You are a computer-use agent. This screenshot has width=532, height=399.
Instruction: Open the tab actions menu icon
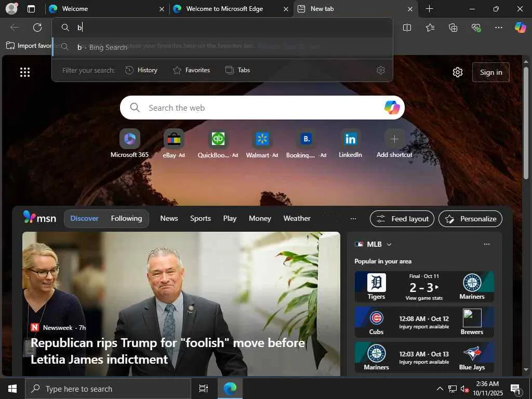[x=31, y=9]
